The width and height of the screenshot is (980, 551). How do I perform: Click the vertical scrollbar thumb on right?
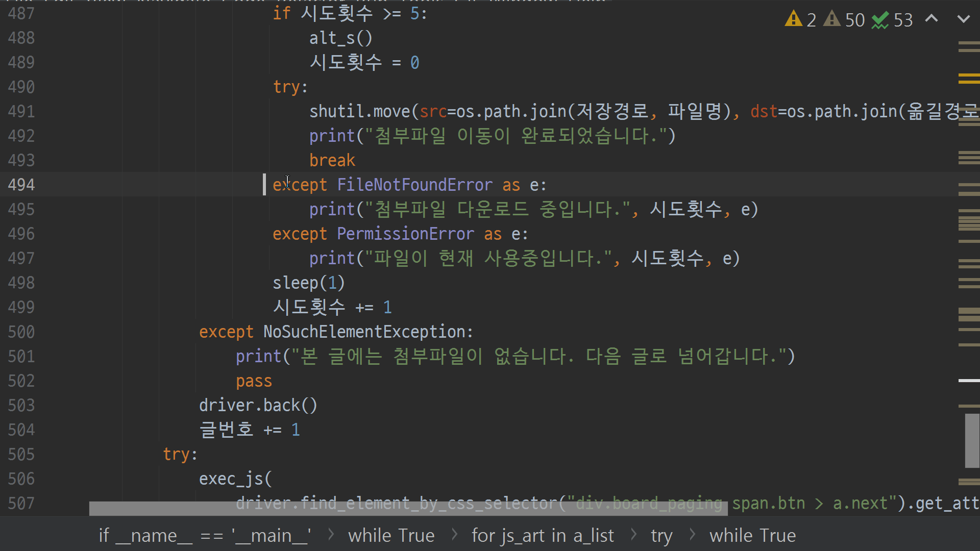972,440
